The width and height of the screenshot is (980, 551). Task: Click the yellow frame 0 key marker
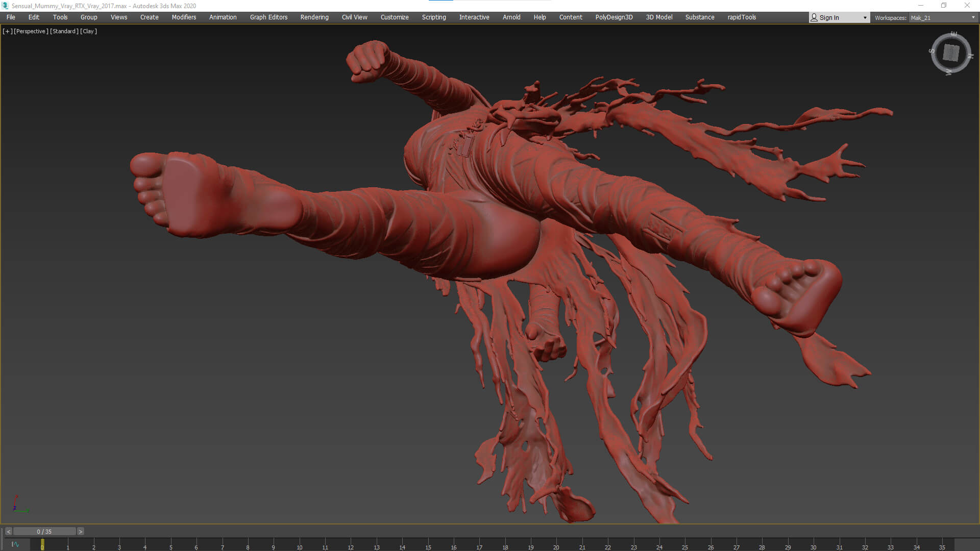click(x=42, y=544)
